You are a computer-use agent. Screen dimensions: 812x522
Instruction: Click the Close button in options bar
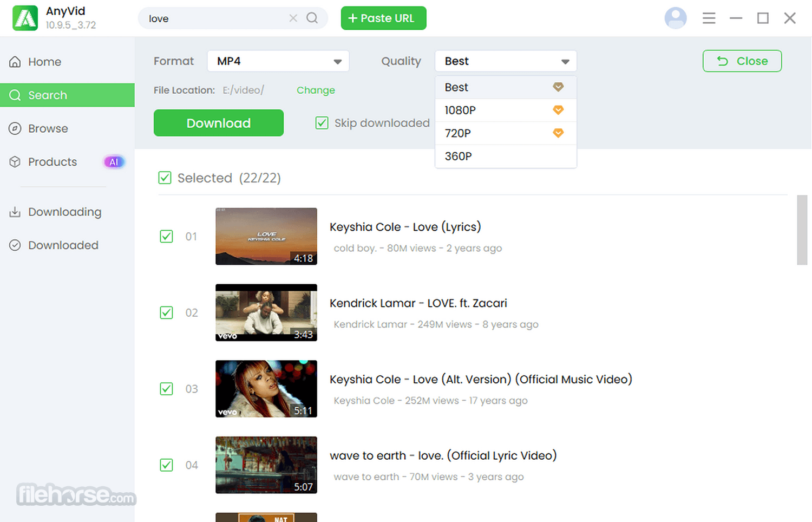click(x=742, y=61)
